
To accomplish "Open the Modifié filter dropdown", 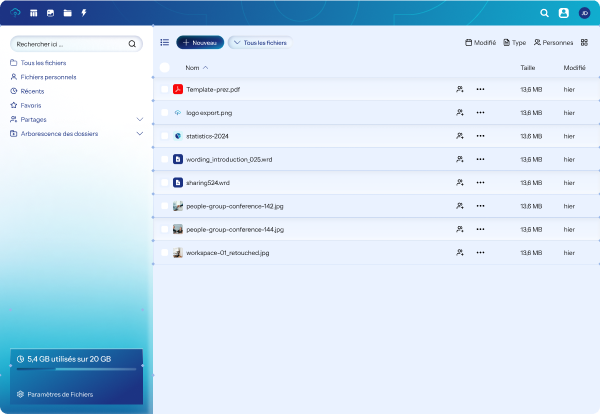I will tap(481, 42).
